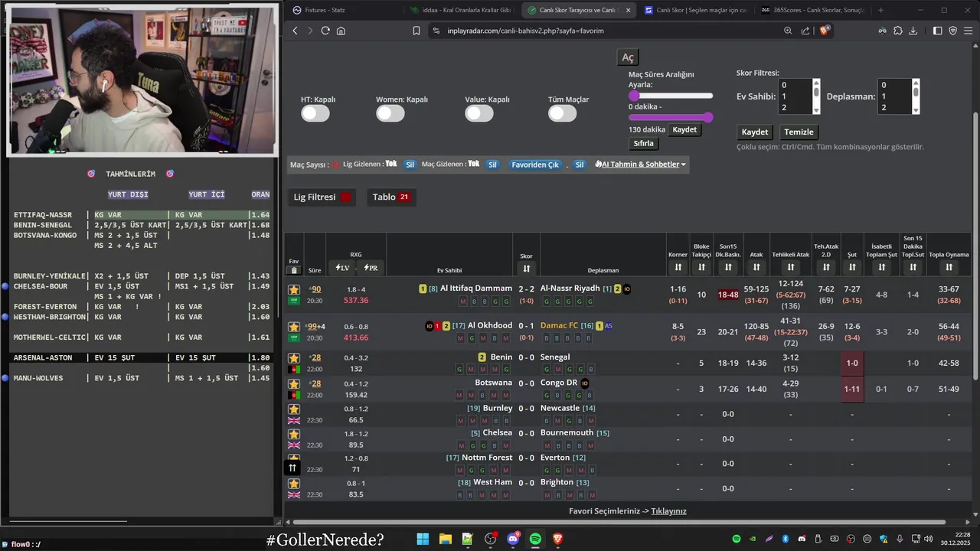Sort table by Skor column
The height and width of the screenshot is (551, 980).
[x=526, y=269]
